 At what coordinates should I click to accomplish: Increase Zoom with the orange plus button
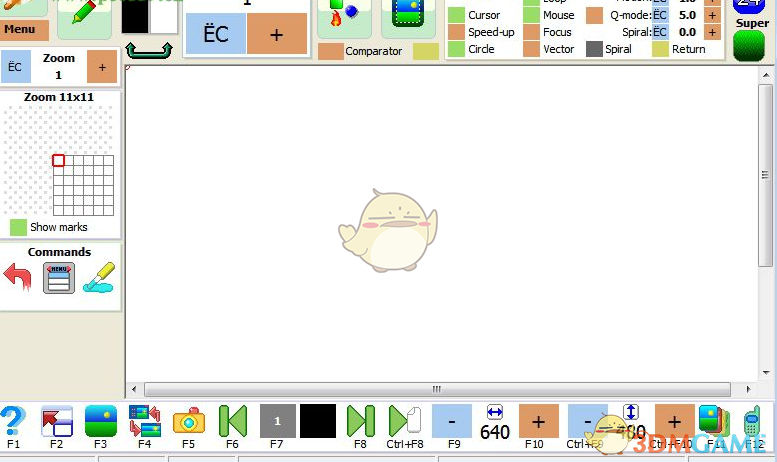(x=102, y=66)
